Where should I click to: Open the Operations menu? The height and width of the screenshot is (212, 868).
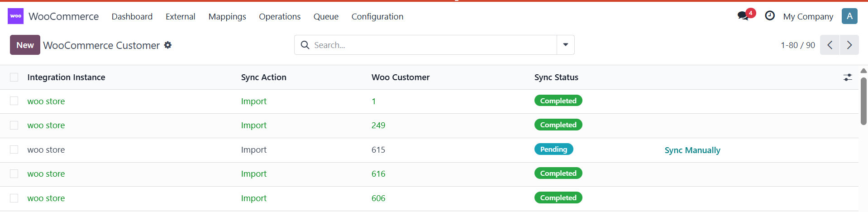[x=280, y=16]
